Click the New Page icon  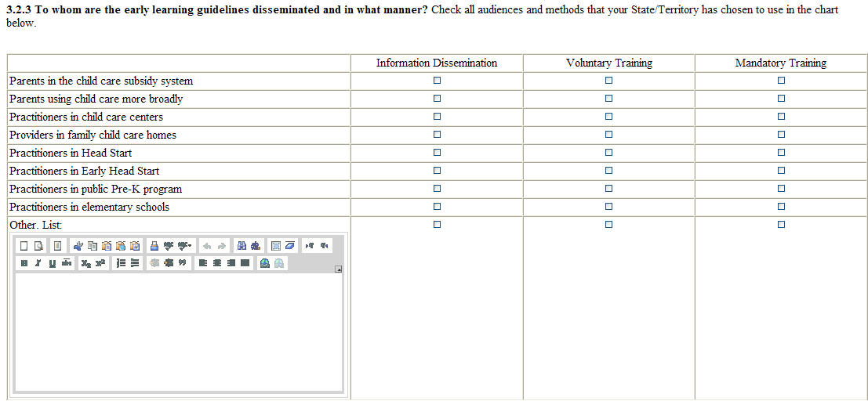pos(24,246)
